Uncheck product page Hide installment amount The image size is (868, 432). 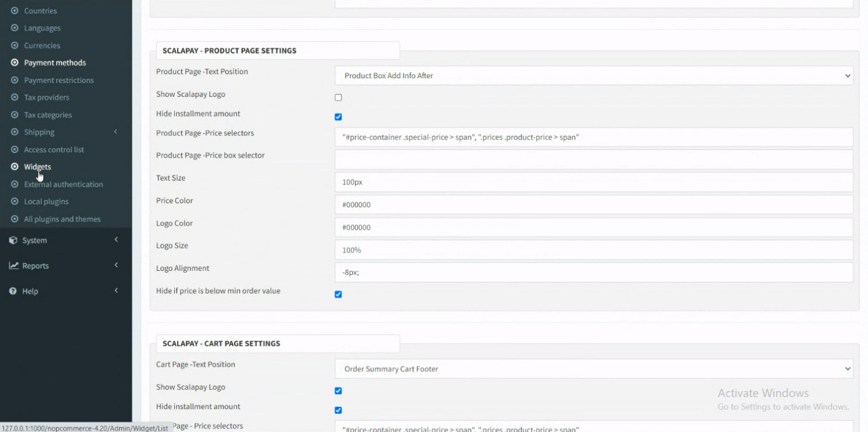(x=338, y=117)
